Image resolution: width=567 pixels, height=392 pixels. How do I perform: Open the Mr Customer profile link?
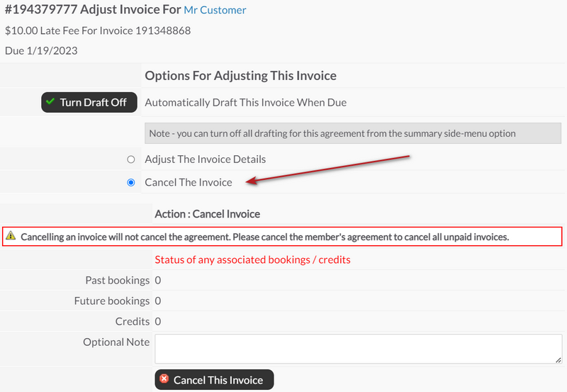pyautogui.click(x=215, y=10)
